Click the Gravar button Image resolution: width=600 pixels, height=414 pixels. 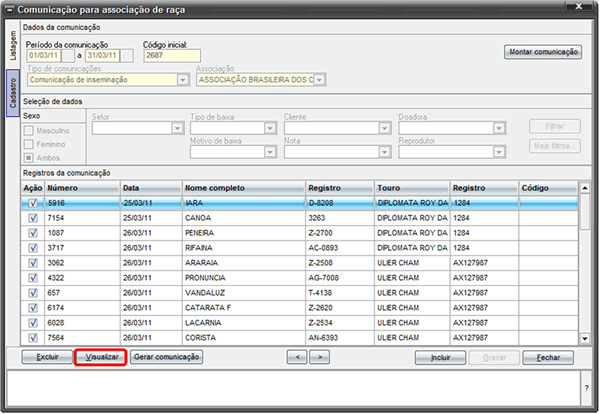pyautogui.click(x=494, y=358)
